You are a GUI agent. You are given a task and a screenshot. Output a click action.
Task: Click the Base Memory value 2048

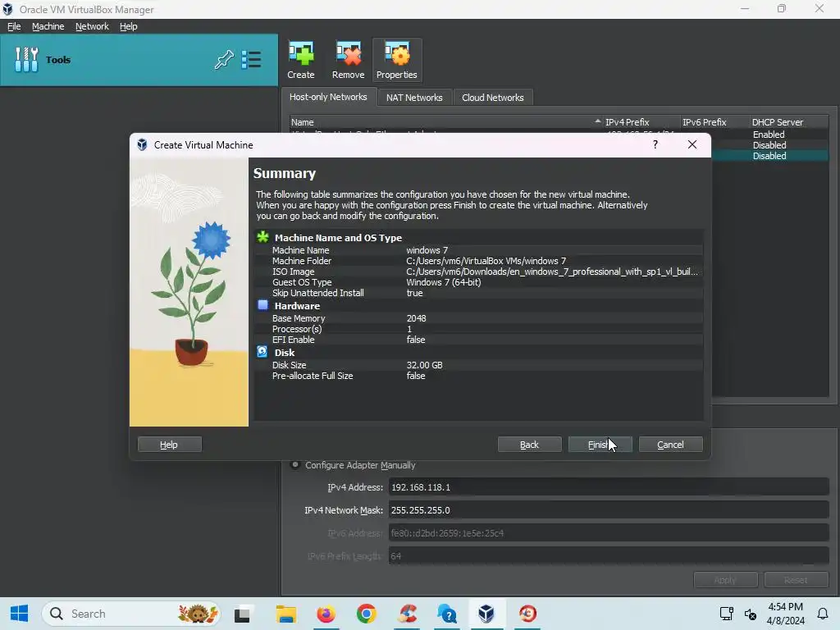tap(416, 318)
